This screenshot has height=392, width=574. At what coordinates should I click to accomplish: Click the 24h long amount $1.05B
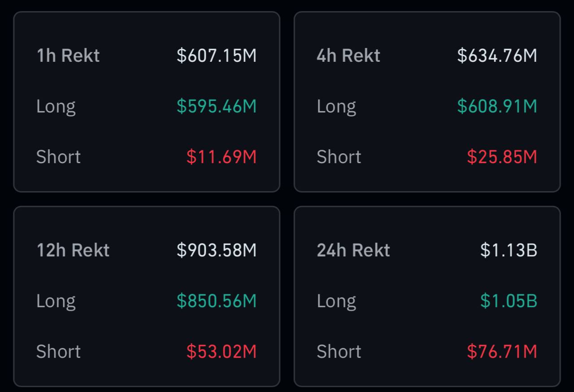(509, 301)
